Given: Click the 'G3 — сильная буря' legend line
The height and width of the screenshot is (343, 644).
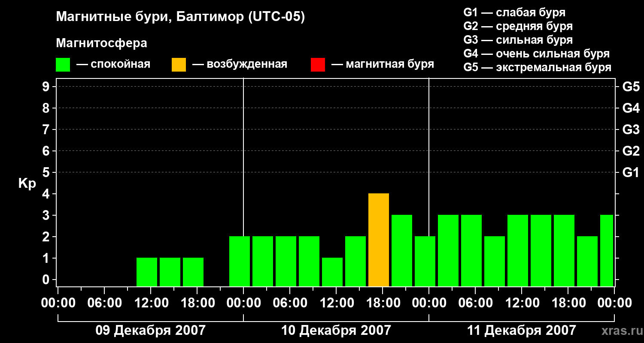Looking at the screenshot, I should click(518, 40).
